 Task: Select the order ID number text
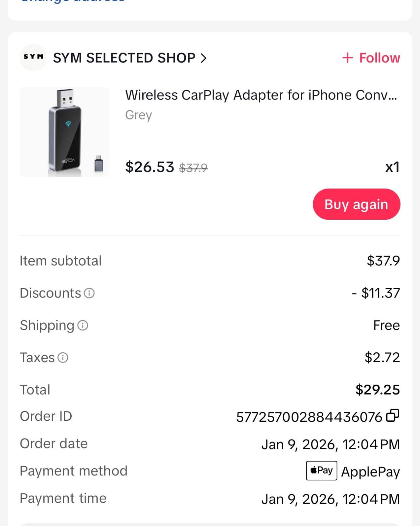309,417
